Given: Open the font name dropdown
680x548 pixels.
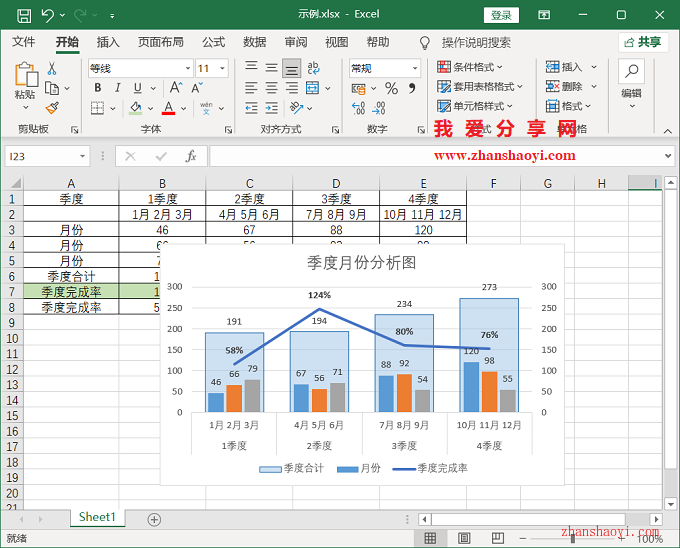Looking at the screenshot, I should (188, 68).
